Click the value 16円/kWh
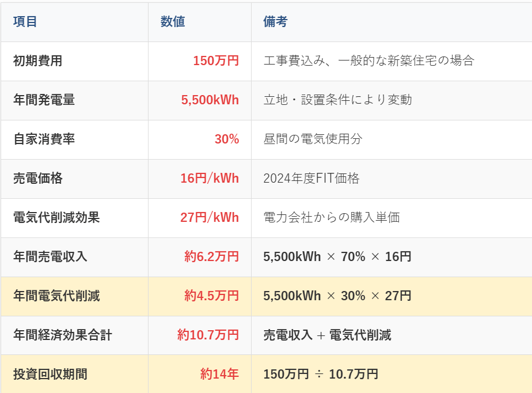 click(x=210, y=179)
